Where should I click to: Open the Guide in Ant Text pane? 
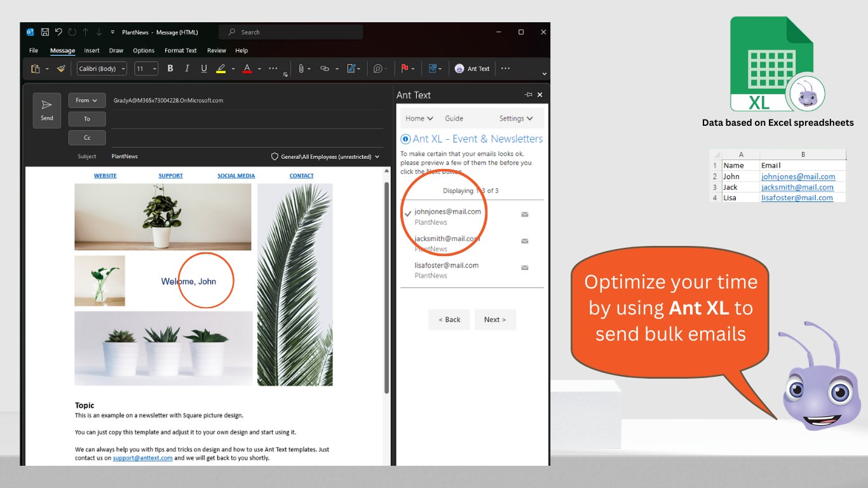(454, 118)
